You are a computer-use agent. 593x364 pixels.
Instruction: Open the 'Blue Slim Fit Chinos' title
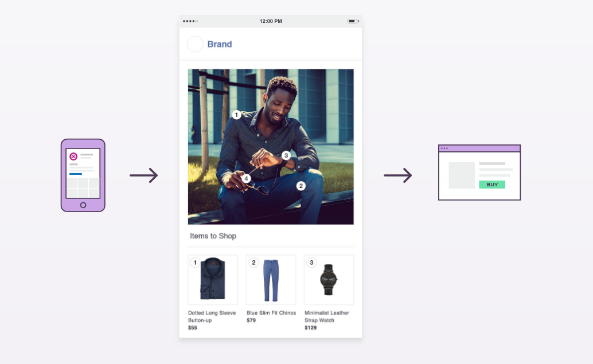tap(271, 313)
